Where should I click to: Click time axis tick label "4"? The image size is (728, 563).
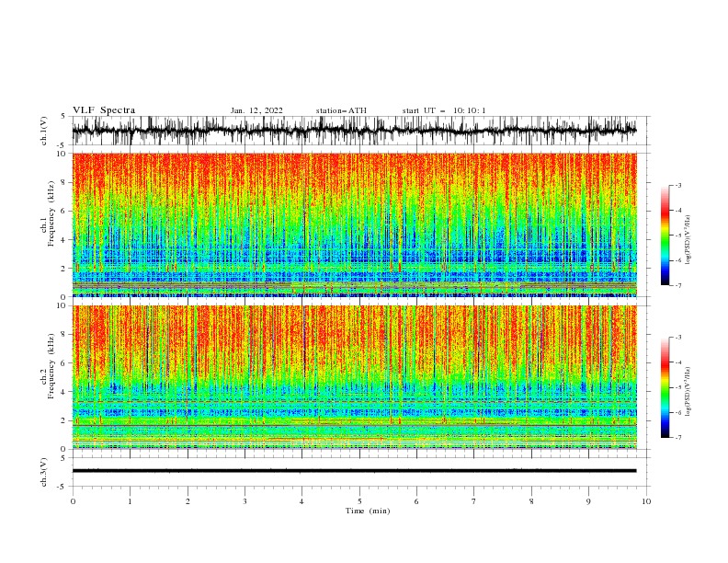(x=302, y=501)
